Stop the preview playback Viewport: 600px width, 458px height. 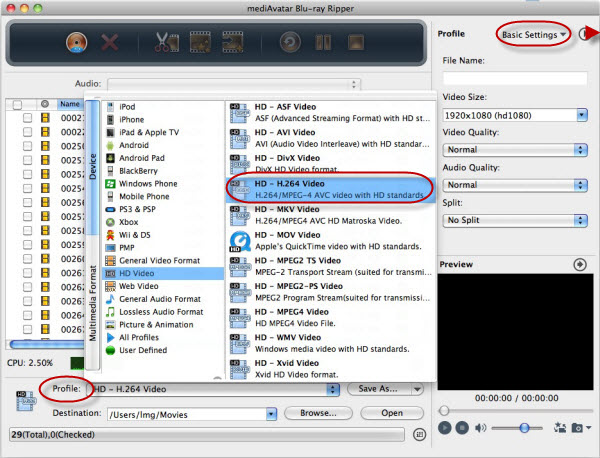(462, 427)
